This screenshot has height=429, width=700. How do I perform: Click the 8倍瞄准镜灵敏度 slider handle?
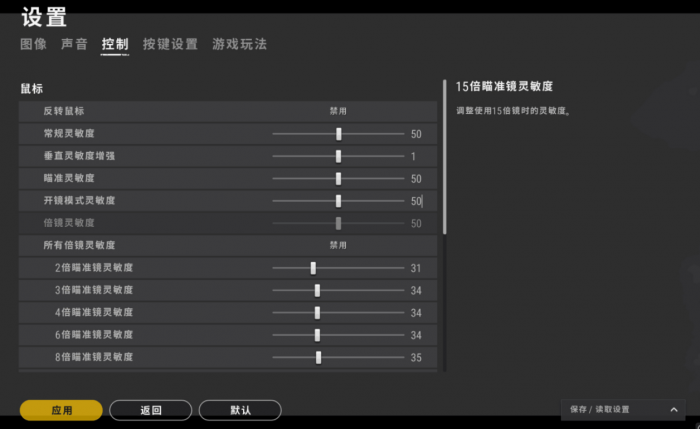318,357
